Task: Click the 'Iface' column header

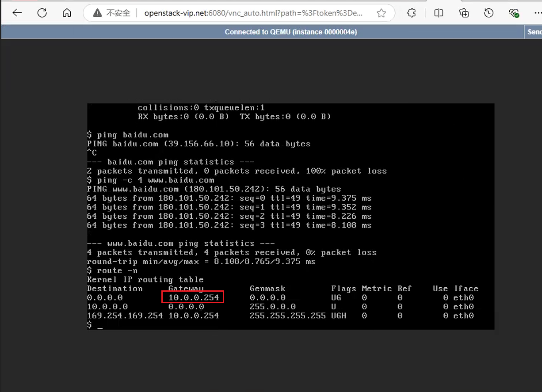Action: pos(466,289)
